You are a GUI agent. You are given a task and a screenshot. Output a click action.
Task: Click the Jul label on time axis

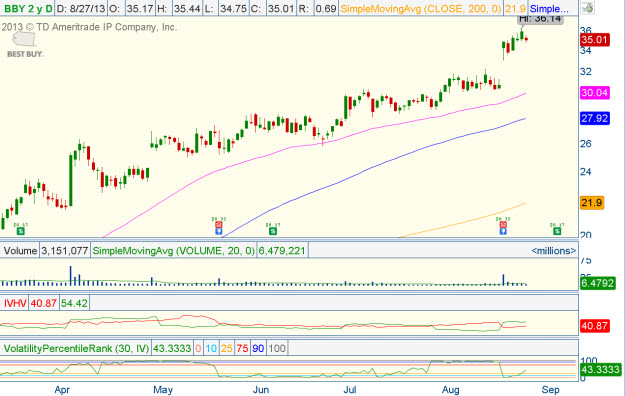click(x=350, y=390)
